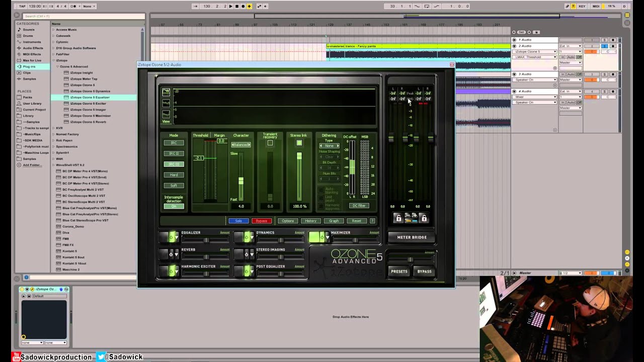Click the red Bypass module button
The width and height of the screenshot is (644, 362).
pyautogui.click(x=262, y=221)
